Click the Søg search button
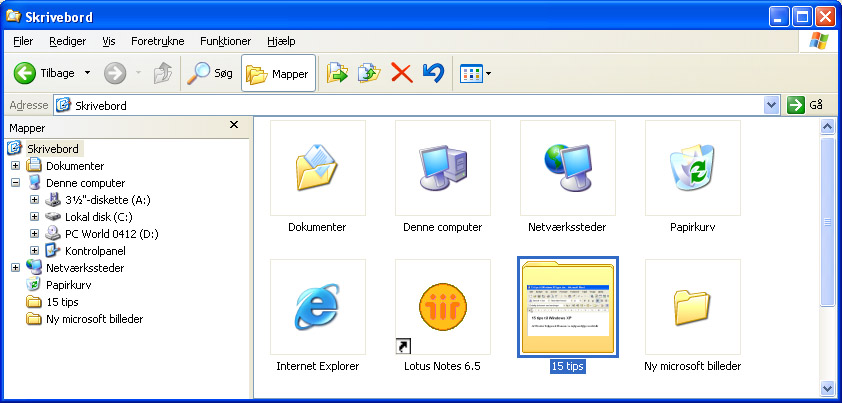The image size is (842, 403). pos(211,73)
